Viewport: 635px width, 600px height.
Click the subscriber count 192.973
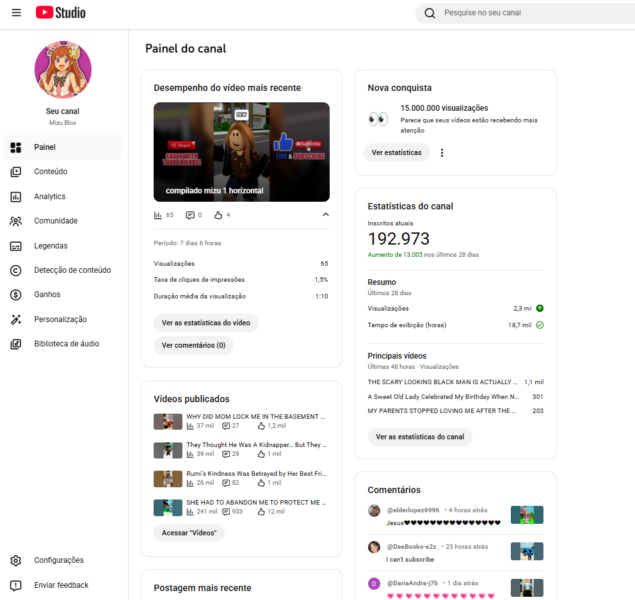pyautogui.click(x=398, y=239)
